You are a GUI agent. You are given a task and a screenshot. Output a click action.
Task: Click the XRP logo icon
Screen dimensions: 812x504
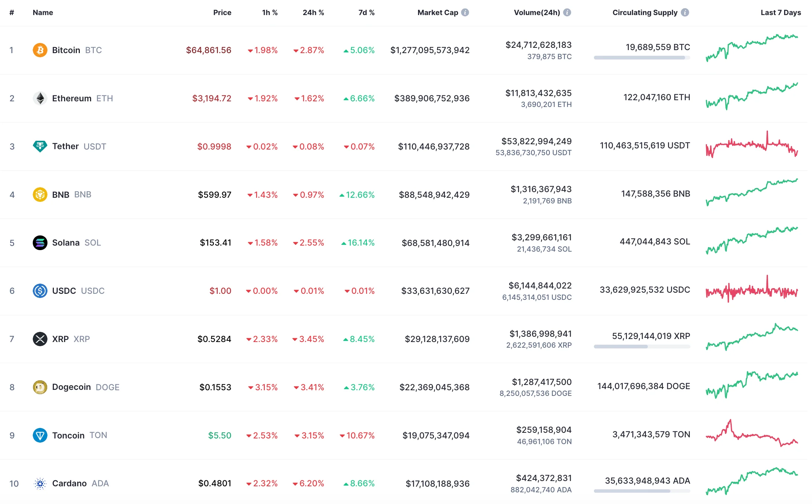(40, 339)
